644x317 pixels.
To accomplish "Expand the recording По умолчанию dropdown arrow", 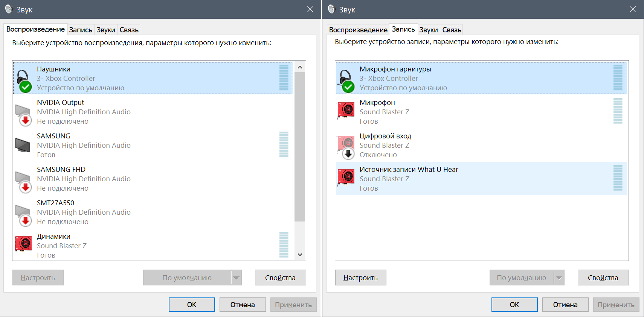I will click(559, 278).
